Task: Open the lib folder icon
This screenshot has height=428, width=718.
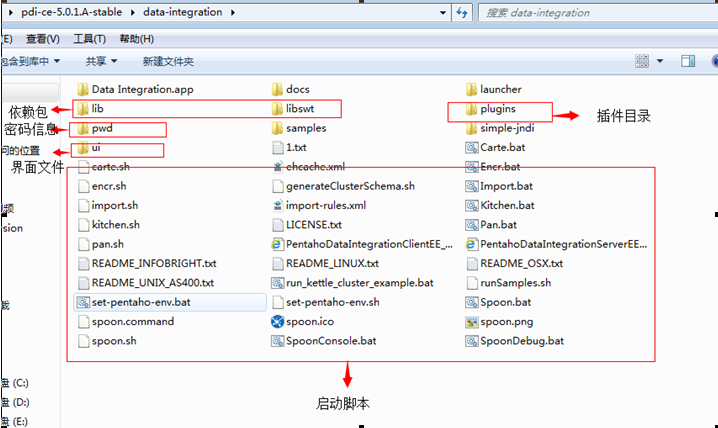Action: [x=83, y=108]
